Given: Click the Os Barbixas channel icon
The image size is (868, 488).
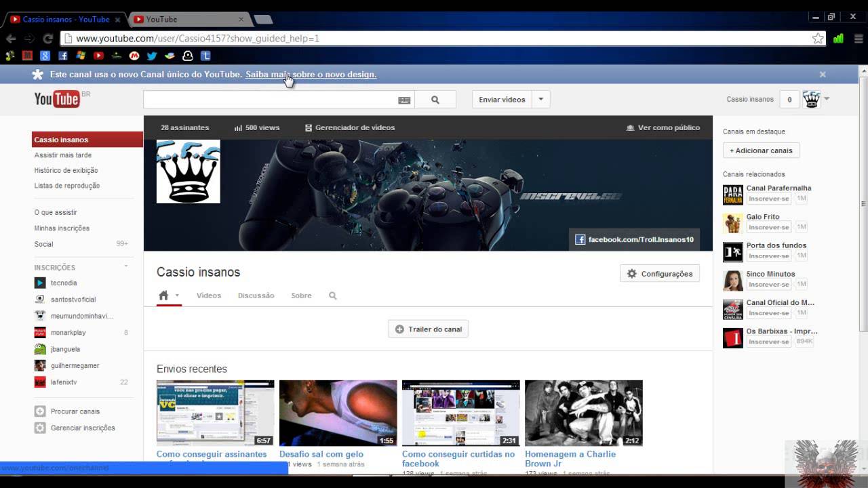Looking at the screenshot, I should tap(733, 338).
